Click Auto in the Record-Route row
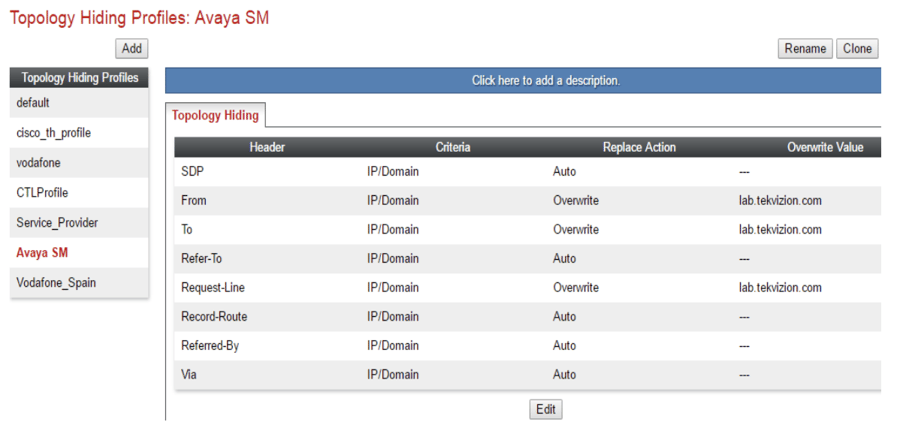 [x=564, y=317]
